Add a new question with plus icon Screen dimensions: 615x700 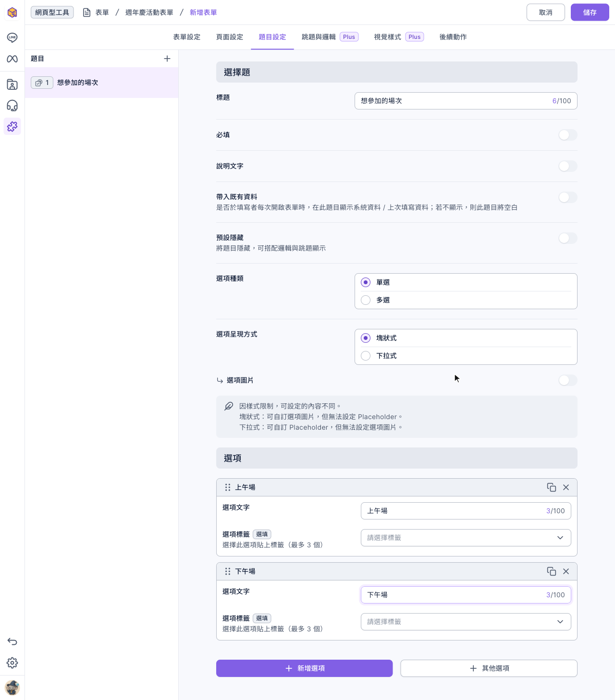(x=167, y=59)
